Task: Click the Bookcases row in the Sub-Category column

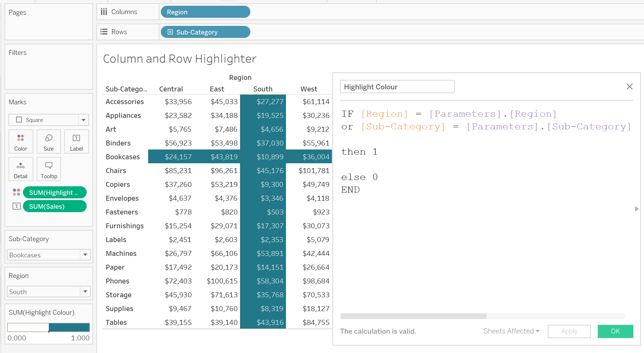Action: (x=123, y=156)
